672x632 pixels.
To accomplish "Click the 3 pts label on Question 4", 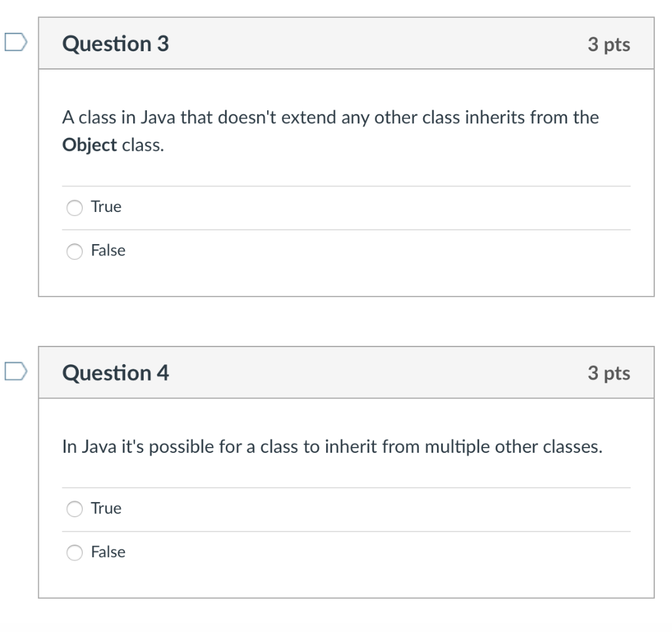I will point(610,373).
